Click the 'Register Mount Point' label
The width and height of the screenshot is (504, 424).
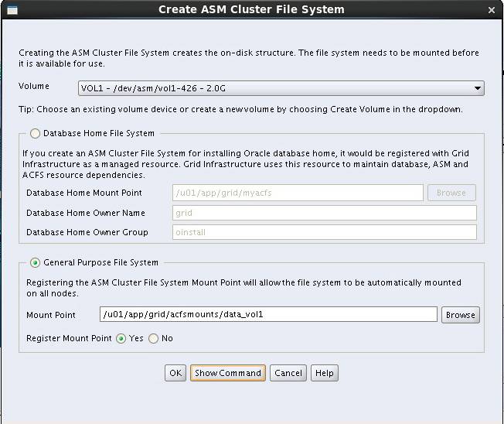click(69, 338)
